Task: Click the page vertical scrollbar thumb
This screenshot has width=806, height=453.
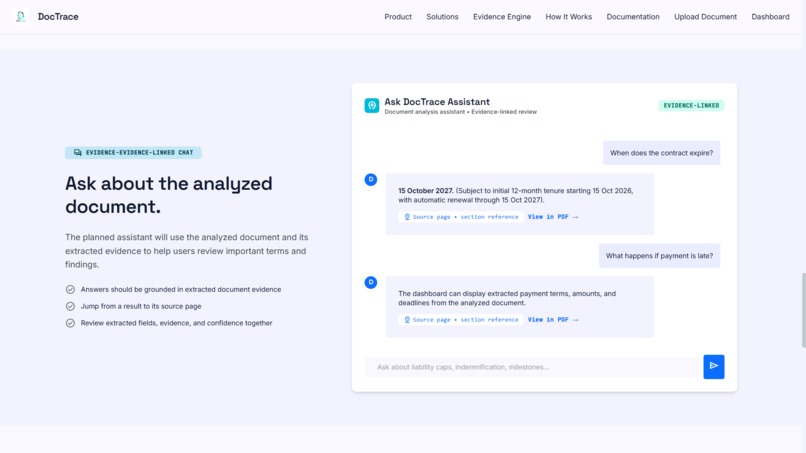Action: [x=803, y=311]
